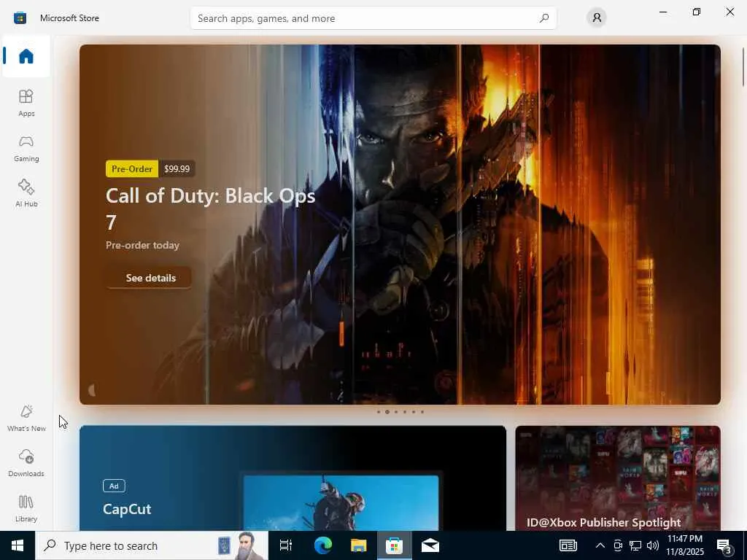Open the Gaming section

coord(26,149)
